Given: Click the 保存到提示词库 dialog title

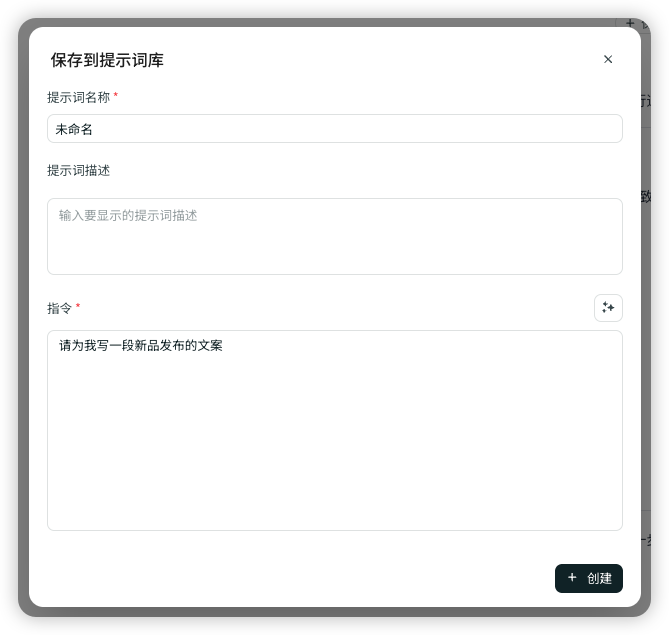Looking at the screenshot, I should (107, 60).
